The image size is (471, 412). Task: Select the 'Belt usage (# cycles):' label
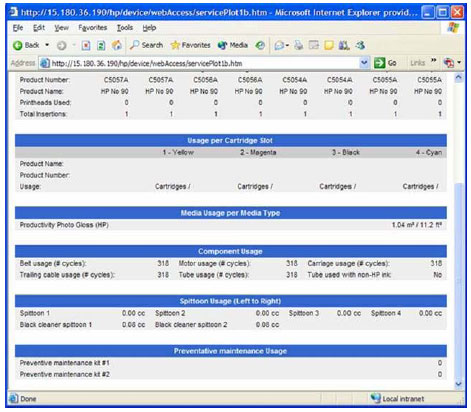53,263
